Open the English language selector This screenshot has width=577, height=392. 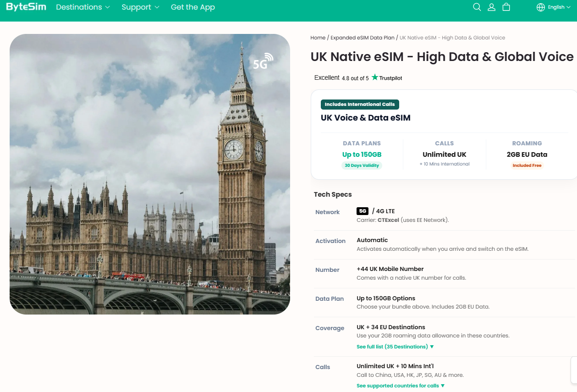pyautogui.click(x=559, y=7)
